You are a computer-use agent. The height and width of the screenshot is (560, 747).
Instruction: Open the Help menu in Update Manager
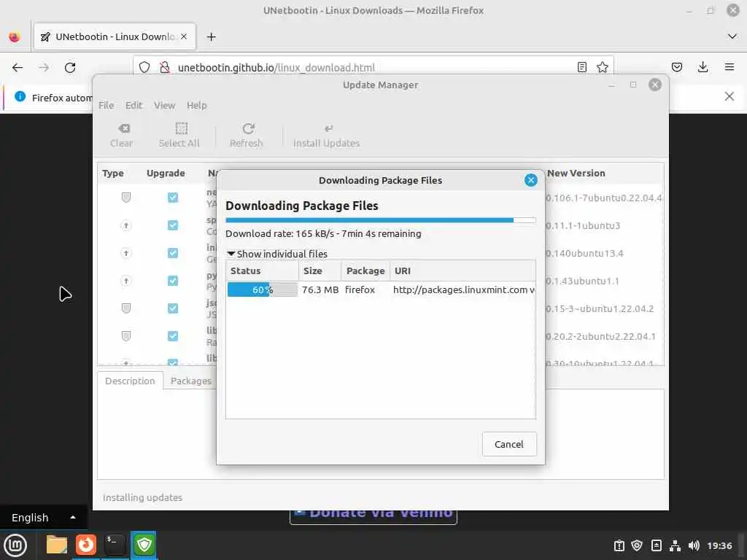click(x=197, y=105)
